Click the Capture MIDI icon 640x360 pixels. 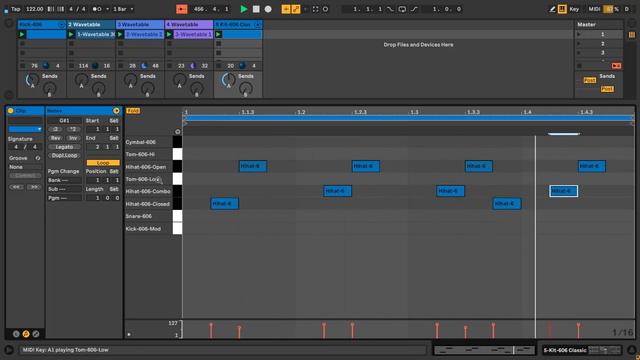[x=316, y=9]
